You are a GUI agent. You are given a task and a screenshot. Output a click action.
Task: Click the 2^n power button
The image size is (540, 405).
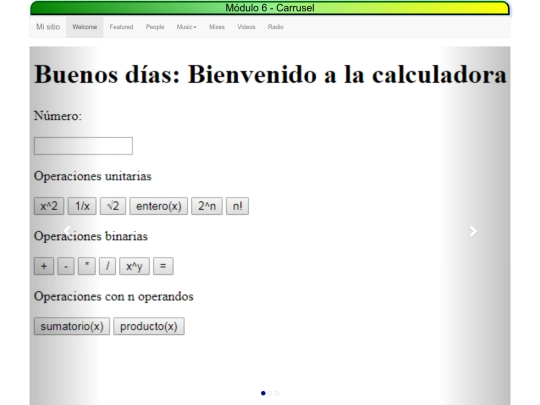[x=207, y=206]
